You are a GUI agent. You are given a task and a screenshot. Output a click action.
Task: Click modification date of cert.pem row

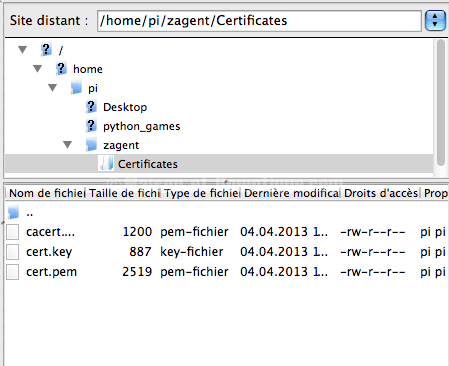click(x=284, y=272)
